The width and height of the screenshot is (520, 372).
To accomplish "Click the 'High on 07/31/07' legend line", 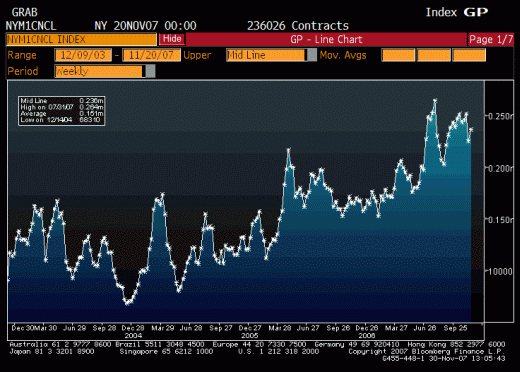I will tap(62, 107).
